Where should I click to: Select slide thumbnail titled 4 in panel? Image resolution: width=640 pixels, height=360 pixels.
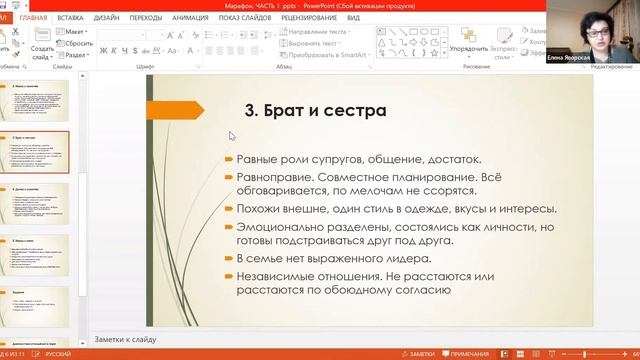pyautogui.click(x=35, y=204)
